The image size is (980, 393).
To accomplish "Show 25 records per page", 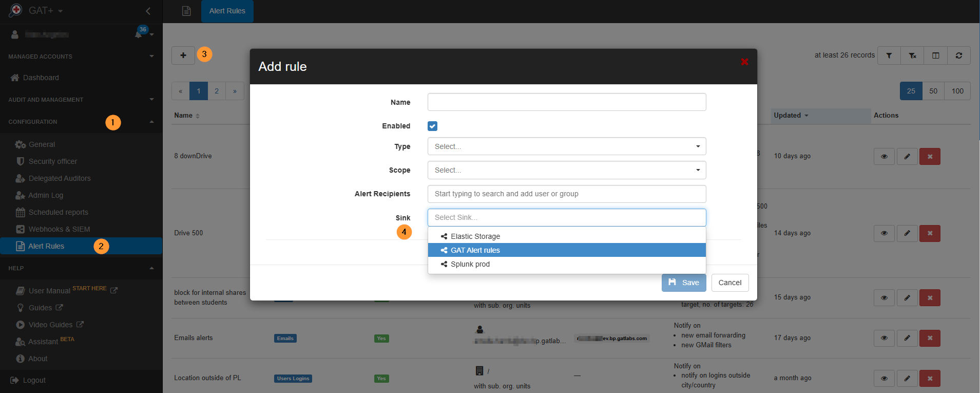I will coord(911,91).
